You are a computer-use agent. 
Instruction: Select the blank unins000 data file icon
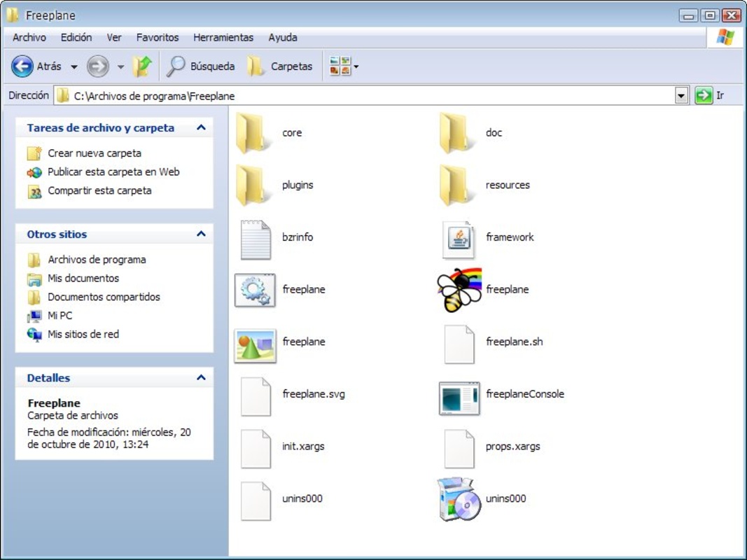(x=256, y=501)
